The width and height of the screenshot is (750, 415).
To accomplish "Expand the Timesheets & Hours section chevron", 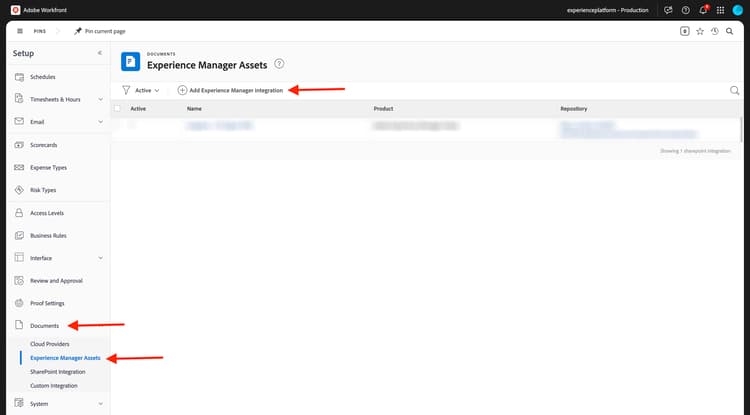I will click(100, 99).
